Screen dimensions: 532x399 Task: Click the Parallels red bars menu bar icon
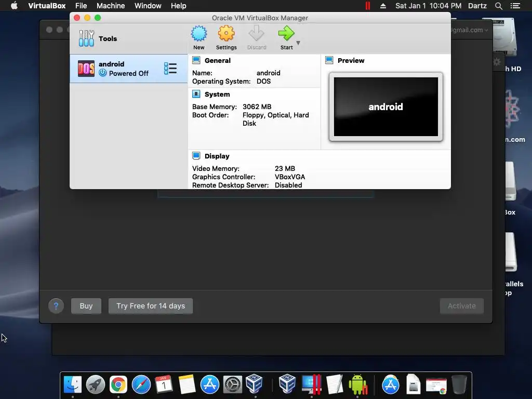[368, 6]
